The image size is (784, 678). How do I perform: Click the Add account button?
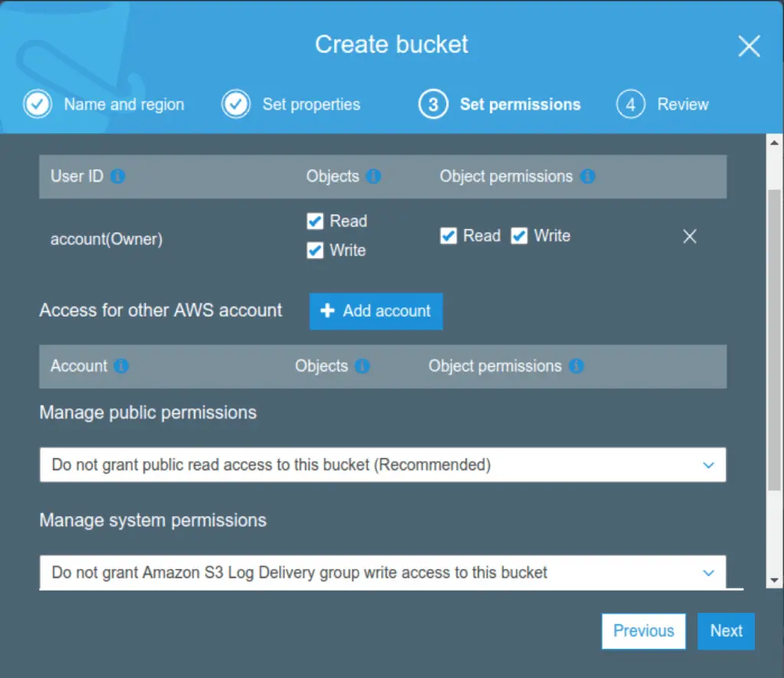tap(376, 311)
